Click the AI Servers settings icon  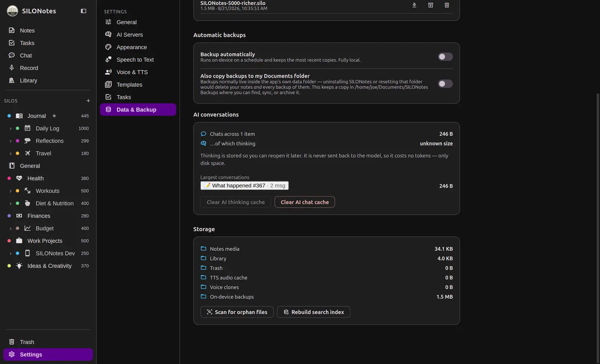click(108, 34)
